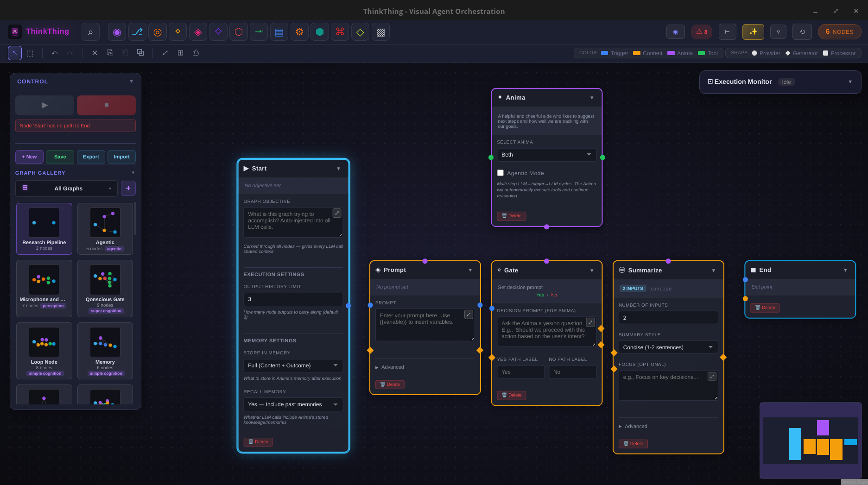The width and height of the screenshot is (868, 485).
Task: Add the pink filled diamond node type
Action: 198,32
